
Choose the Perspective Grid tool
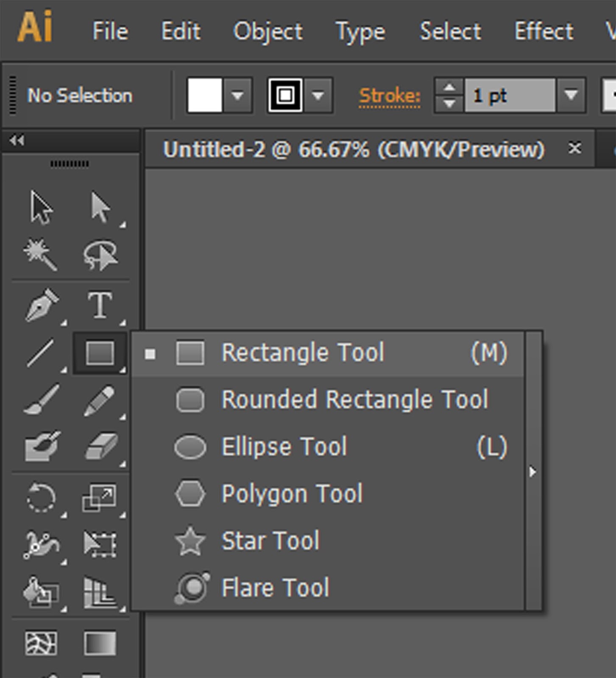100,592
